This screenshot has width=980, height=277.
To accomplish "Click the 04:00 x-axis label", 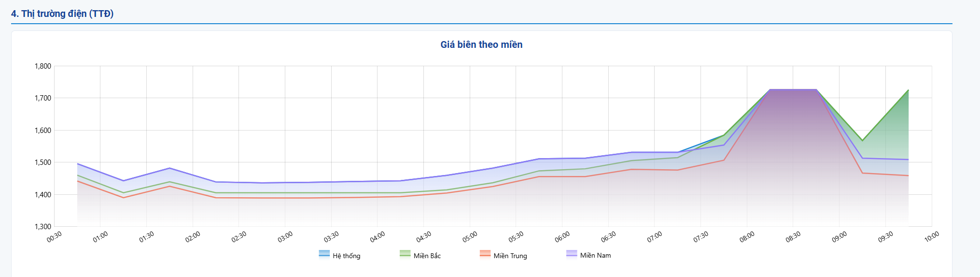I will [378, 237].
